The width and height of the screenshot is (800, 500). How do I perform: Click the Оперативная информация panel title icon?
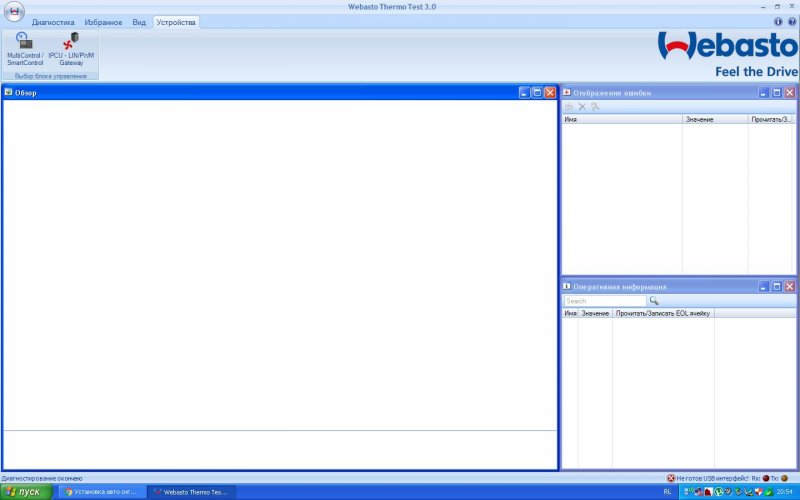click(567, 286)
